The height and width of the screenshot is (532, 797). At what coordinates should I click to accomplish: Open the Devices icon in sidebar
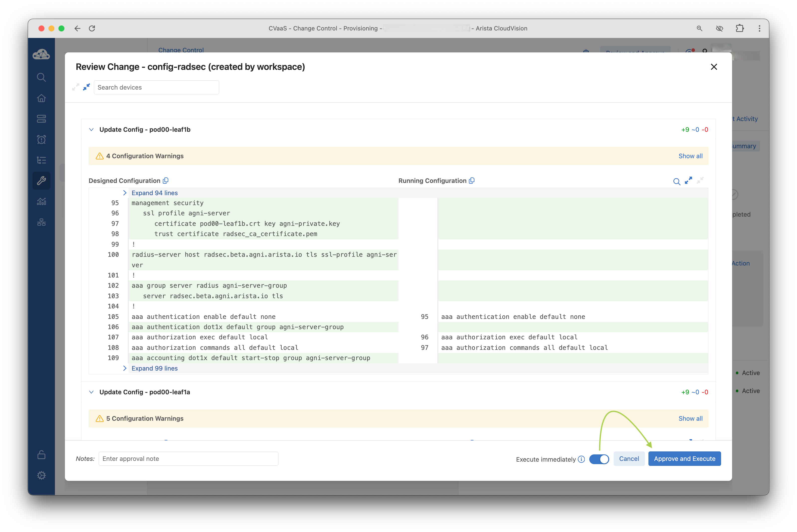click(x=41, y=119)
